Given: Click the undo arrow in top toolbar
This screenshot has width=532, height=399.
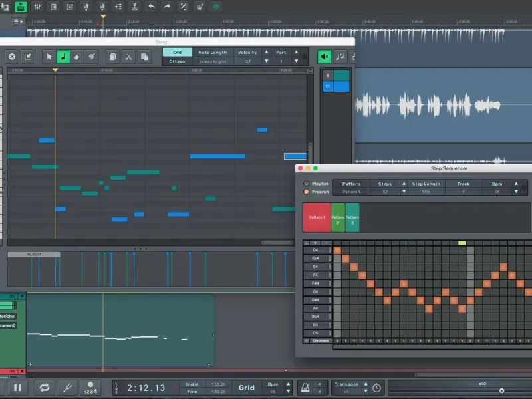Looking at the screenshot, I should click(151, 7).
